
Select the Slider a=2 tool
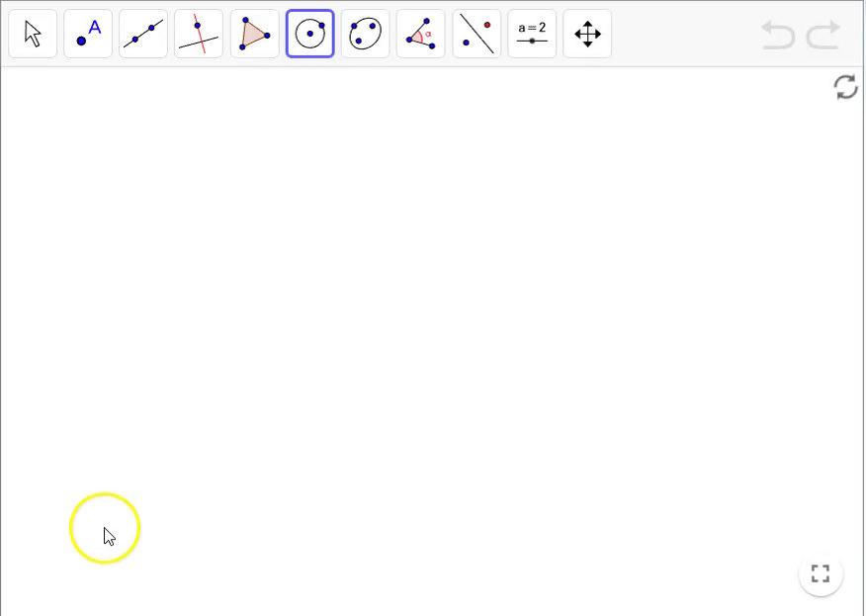click(532, 34)
